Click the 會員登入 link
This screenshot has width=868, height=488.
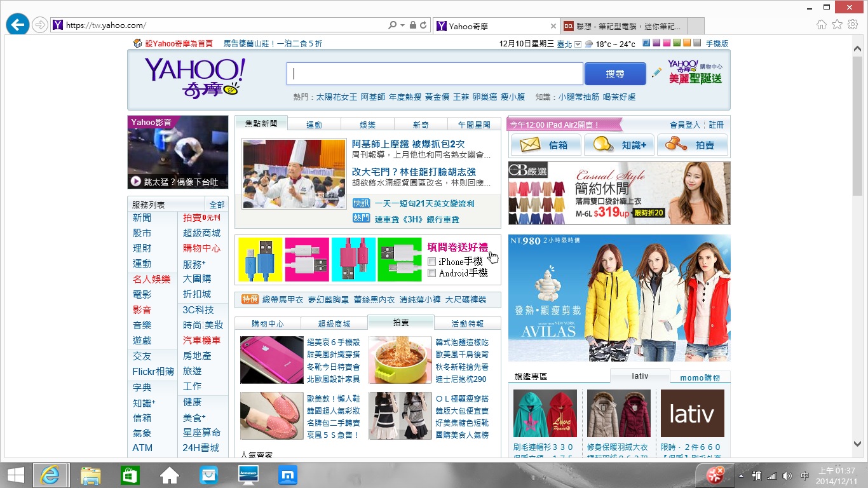(685, 125)
